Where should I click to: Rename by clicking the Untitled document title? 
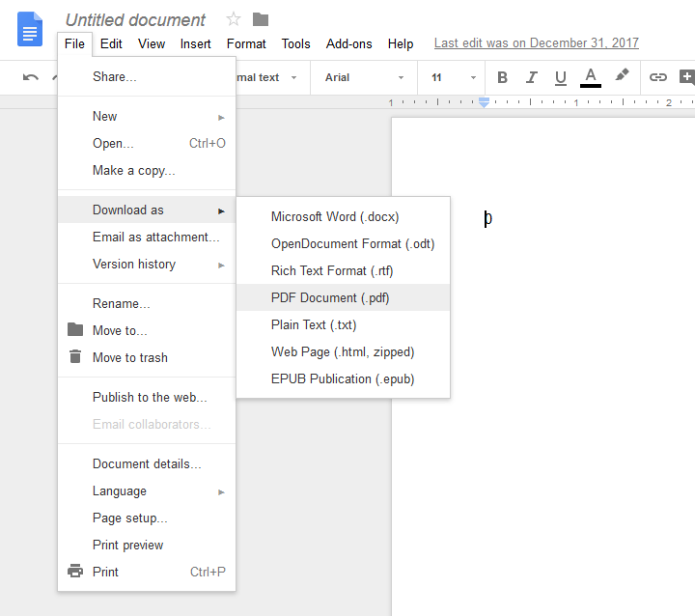pyautogui.click(x=135, y=20)
